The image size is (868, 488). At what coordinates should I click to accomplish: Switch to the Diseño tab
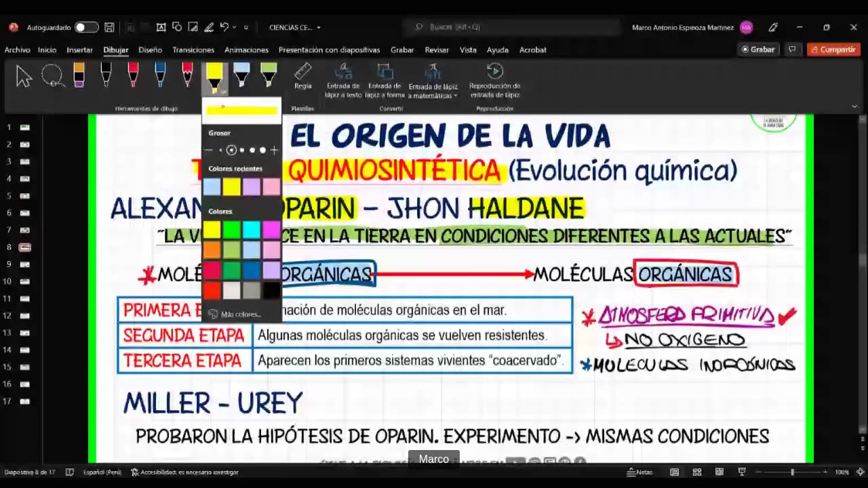tap(150, 49)
